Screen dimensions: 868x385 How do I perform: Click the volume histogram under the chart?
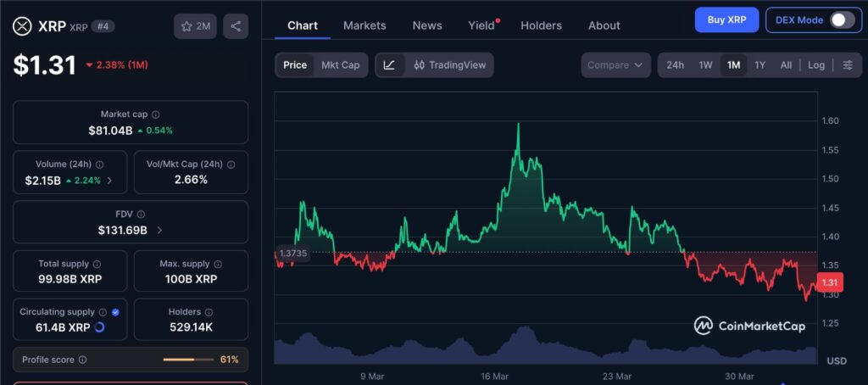[x=545, y=346]
